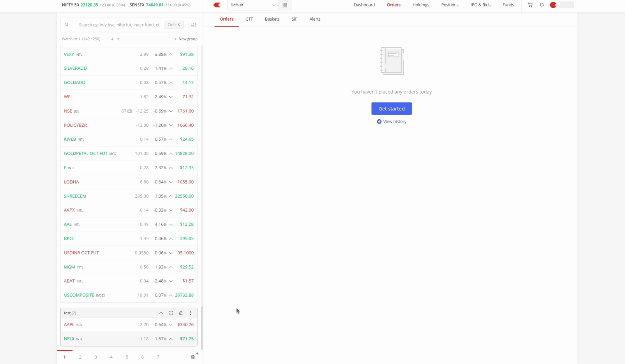Screen dimensions: 625x364
Task: Open the SIP tab
Action: 295,19
